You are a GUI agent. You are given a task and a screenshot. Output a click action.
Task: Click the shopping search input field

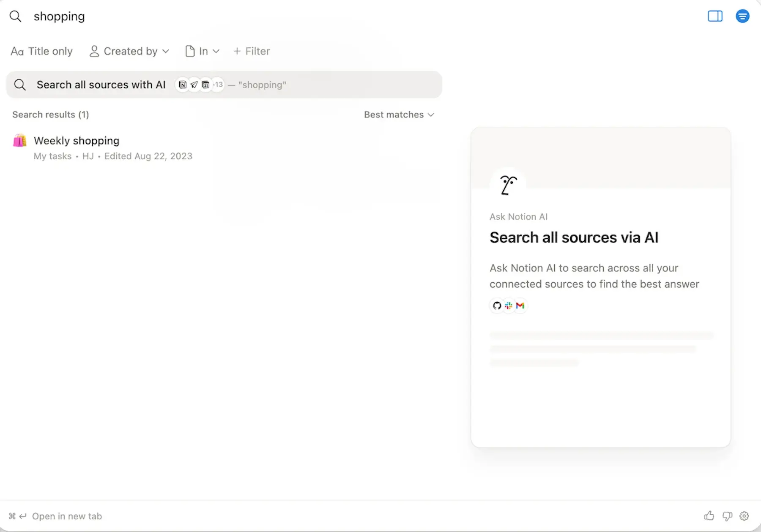click(x=59, y=16)
